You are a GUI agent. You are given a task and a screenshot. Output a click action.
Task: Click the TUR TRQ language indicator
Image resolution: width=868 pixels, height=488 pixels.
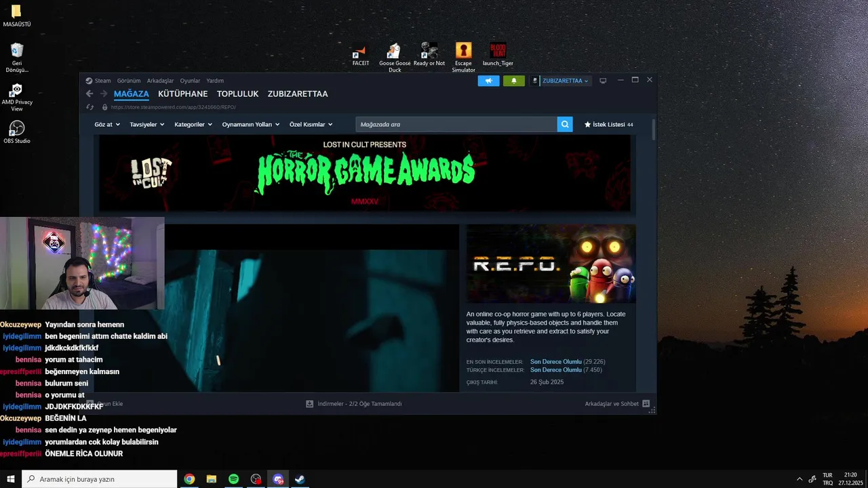pyautogui.click(x=828, y=479)
